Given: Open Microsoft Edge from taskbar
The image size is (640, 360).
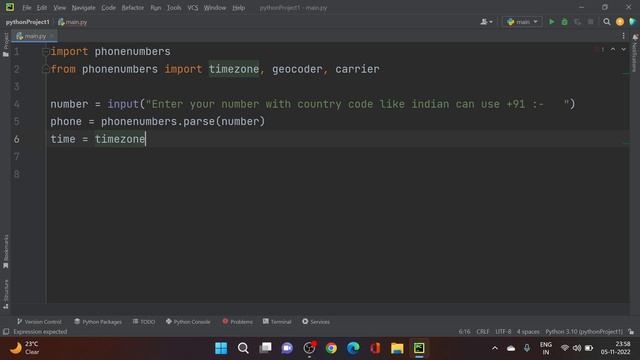Looking at the screenshot, I should pyautogui.click(x=353, y=348).
